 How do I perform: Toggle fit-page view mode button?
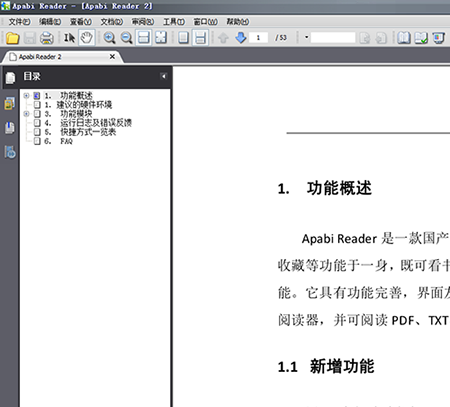(161, 38)
